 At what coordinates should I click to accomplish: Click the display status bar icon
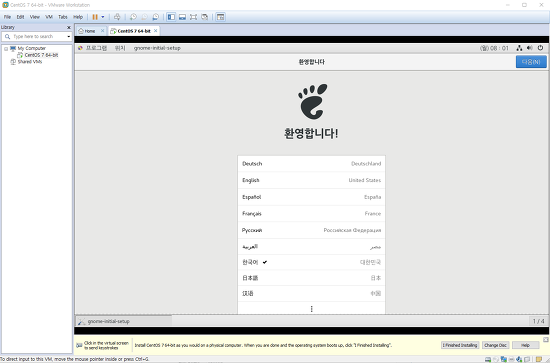pos(527,359)
